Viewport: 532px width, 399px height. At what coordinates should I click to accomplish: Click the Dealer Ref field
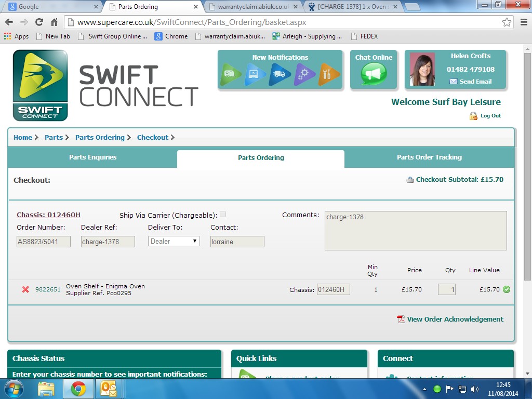point(108,242)
